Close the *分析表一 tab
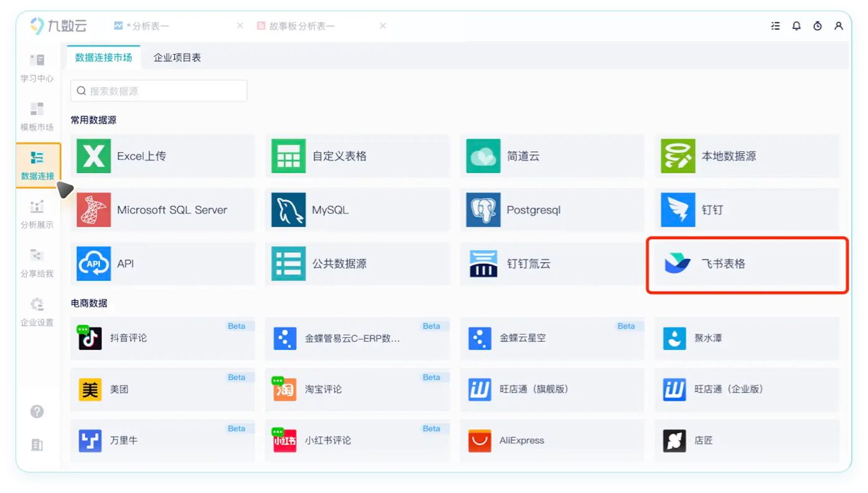This screenshot has height=493, width=868. point(240,26)
